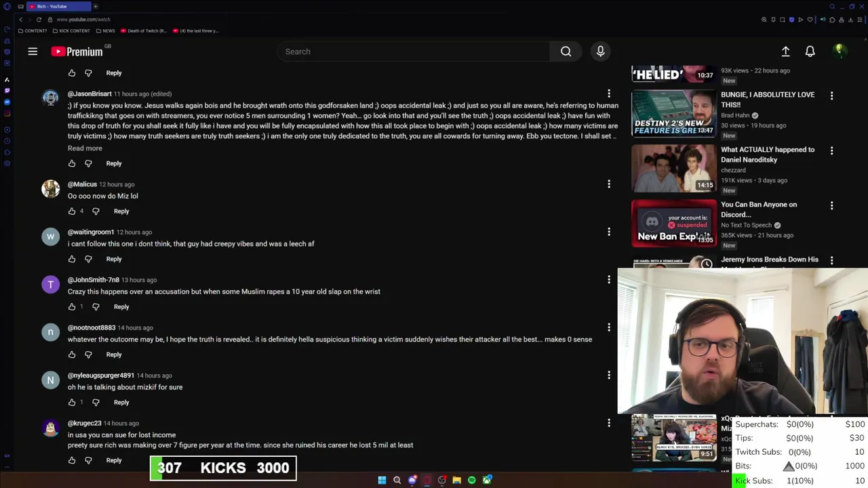
Task: Open options for 'BUNGIE, I ABSOLUTELY LOVE THIS' video
Action: [831, 96]
